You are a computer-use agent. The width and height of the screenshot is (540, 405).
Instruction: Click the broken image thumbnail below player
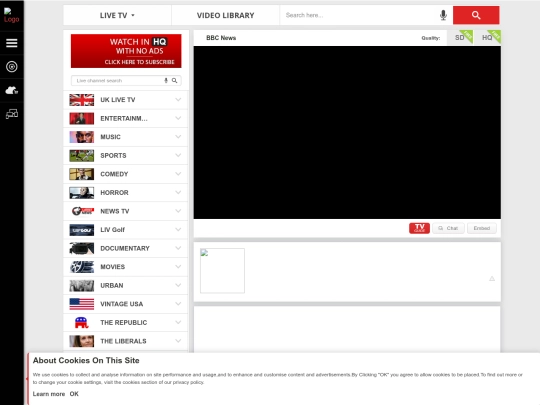[x=222, y=271]
